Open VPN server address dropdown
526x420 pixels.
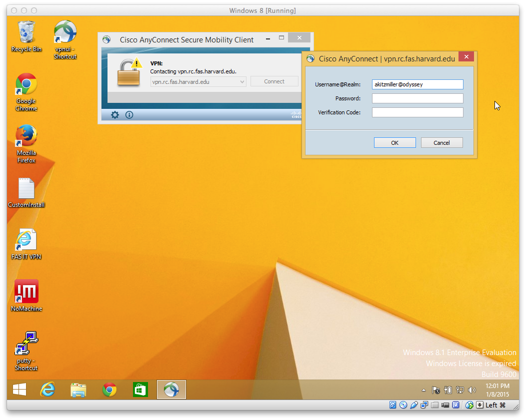coord(198,82)
